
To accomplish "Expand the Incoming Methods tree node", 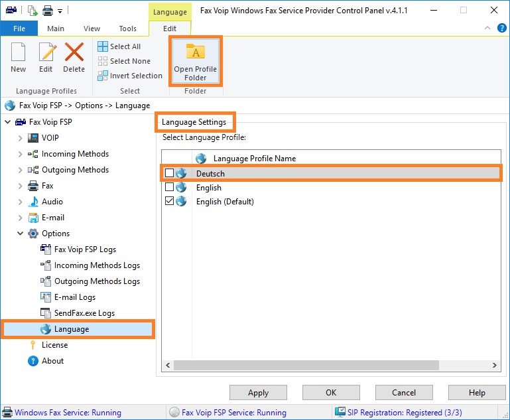I will 20,154.
